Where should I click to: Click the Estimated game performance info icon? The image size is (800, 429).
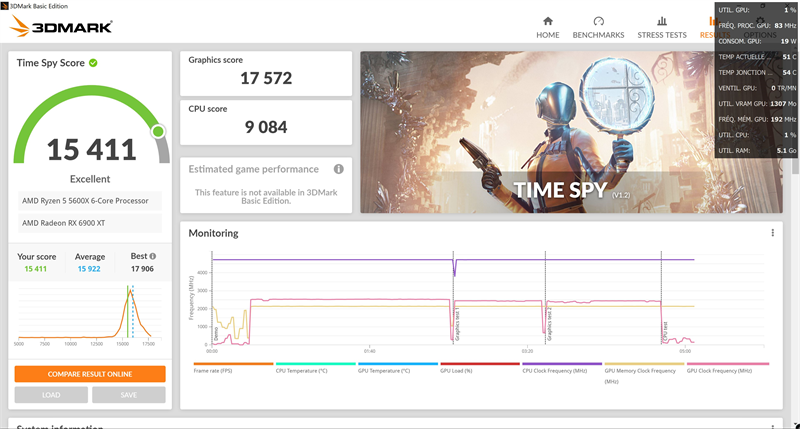tap(338, 169)
